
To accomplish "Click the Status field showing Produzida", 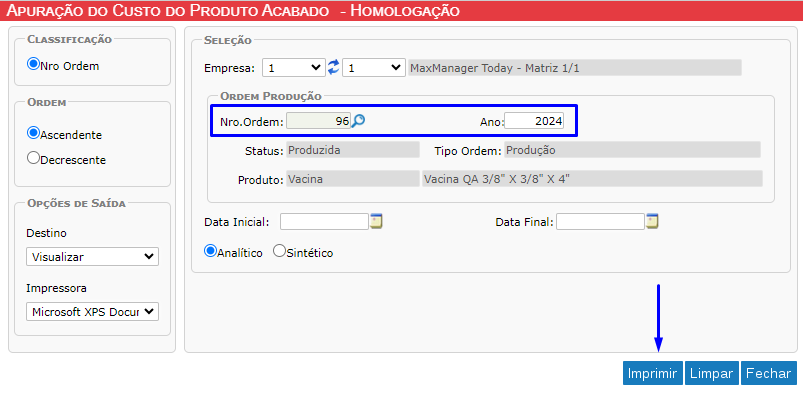I will click(x=352, y=150).
